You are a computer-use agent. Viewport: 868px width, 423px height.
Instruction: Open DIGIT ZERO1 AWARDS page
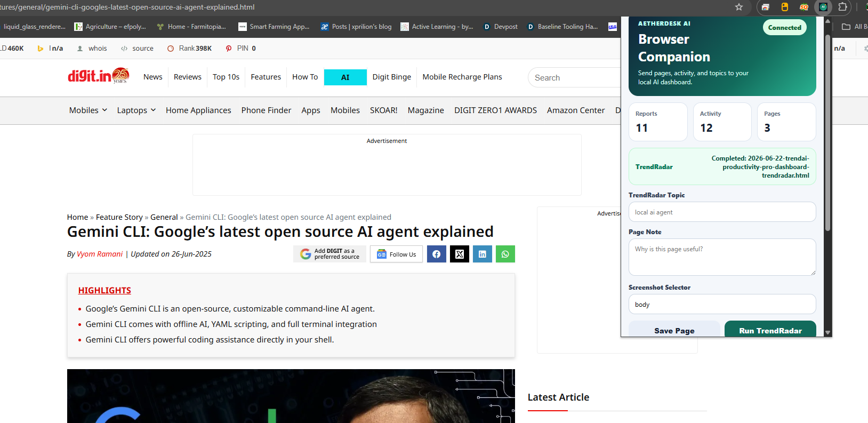coord(496,110)
